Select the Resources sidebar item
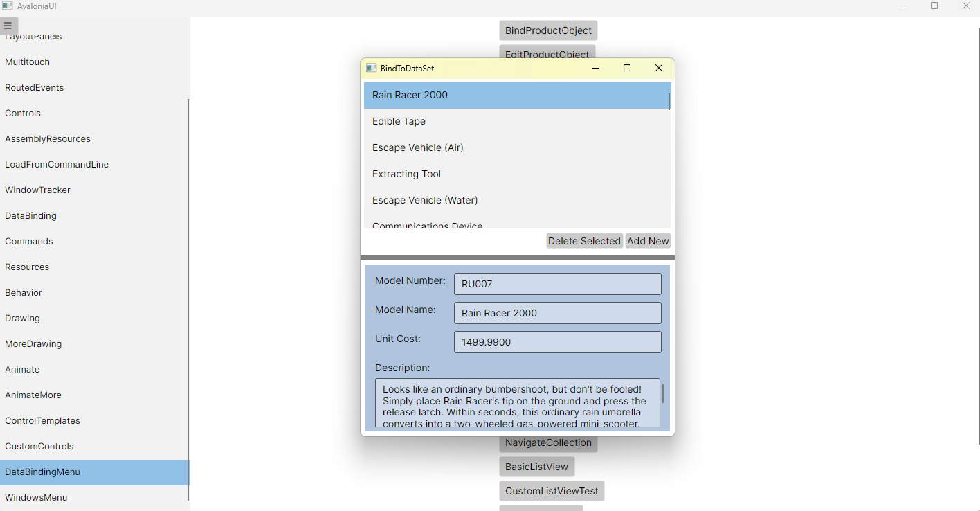This screenshot has width=980, height=511. (x=93, y=267)
